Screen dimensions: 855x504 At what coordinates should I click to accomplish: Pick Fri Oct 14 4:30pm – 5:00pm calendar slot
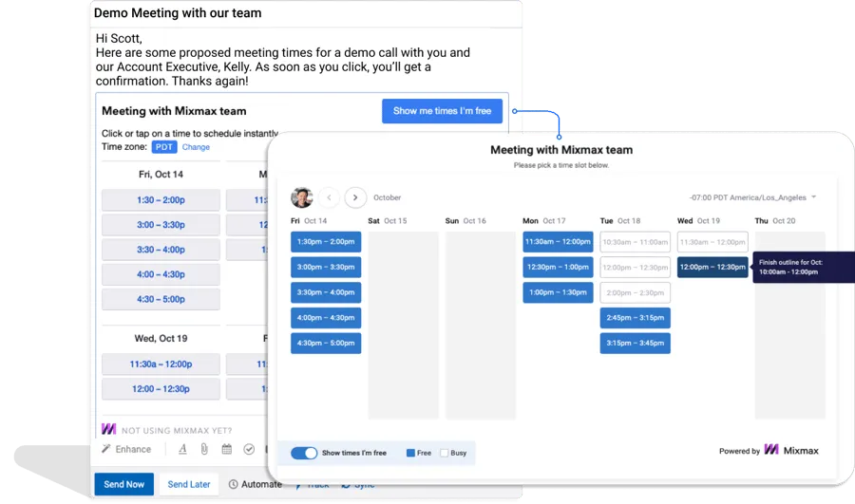[x=326, y=343]
